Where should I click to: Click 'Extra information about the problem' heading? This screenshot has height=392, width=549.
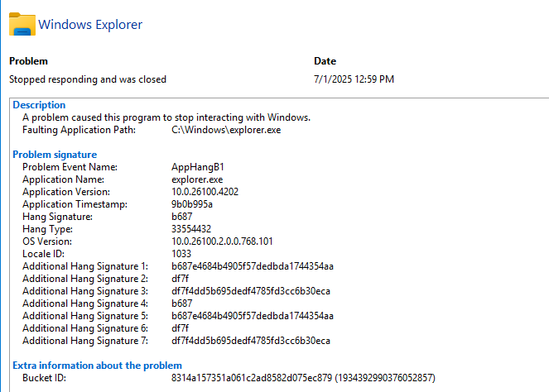point(98,366)
